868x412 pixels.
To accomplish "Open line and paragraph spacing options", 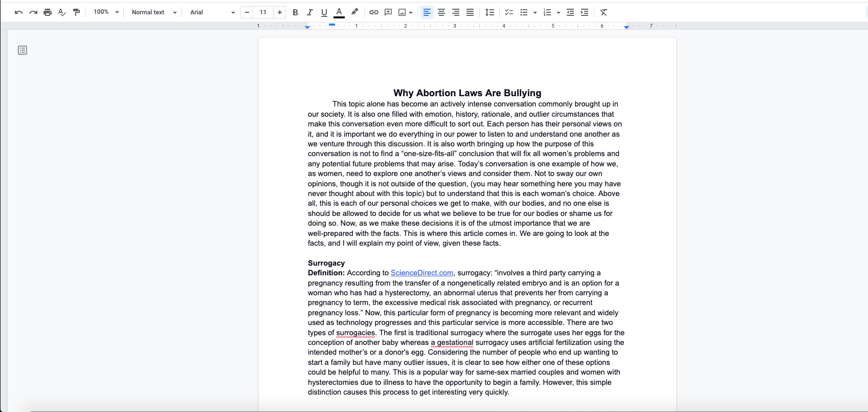I will 489,12.
